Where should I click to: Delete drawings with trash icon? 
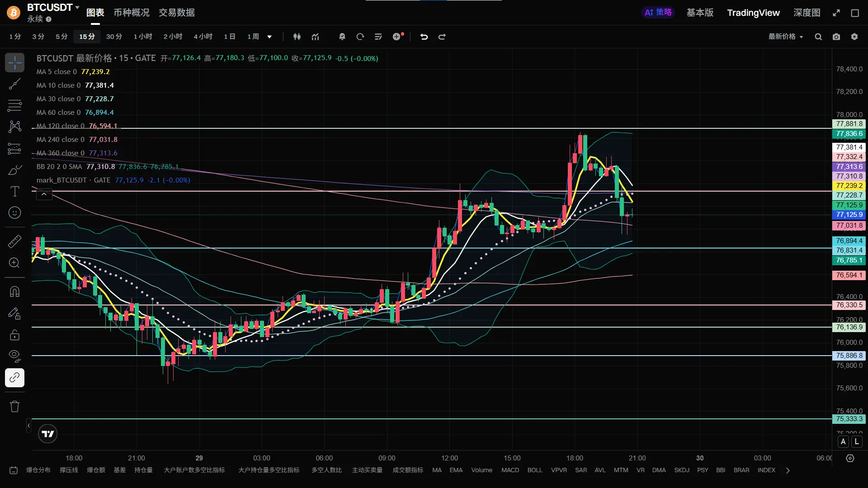14,406
